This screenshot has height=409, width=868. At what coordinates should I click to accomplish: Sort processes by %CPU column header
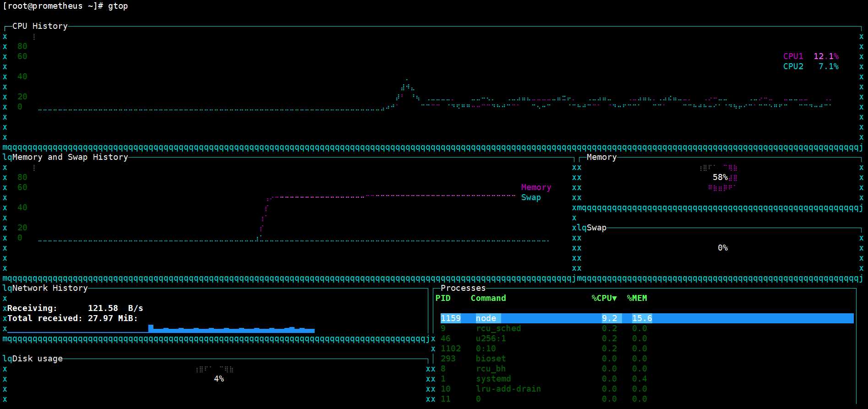click(x=604, y=298)
